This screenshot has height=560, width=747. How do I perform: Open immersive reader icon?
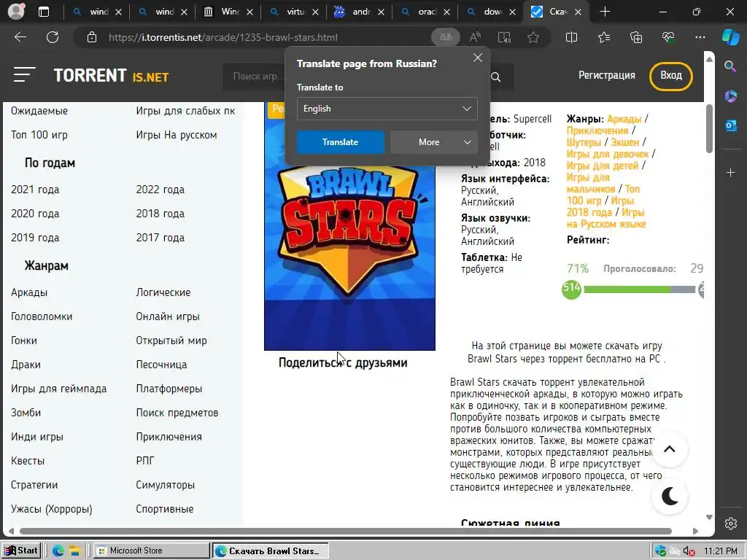coord(504,37)
